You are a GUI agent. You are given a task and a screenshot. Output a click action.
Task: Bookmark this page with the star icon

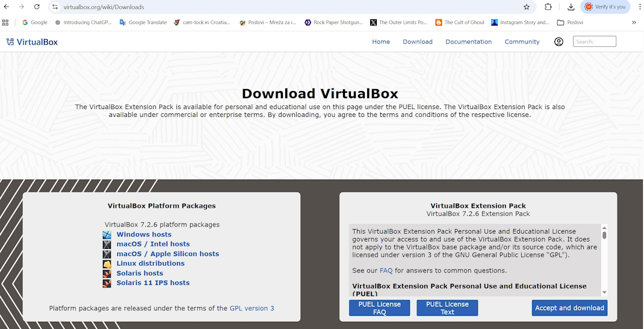[526, 7]
